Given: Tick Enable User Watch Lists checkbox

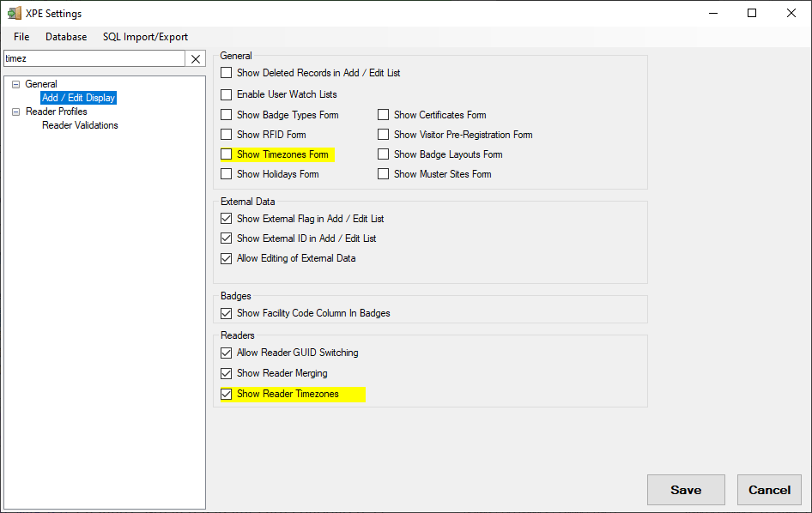Looking at the screenshot, I should pos(227,94).
